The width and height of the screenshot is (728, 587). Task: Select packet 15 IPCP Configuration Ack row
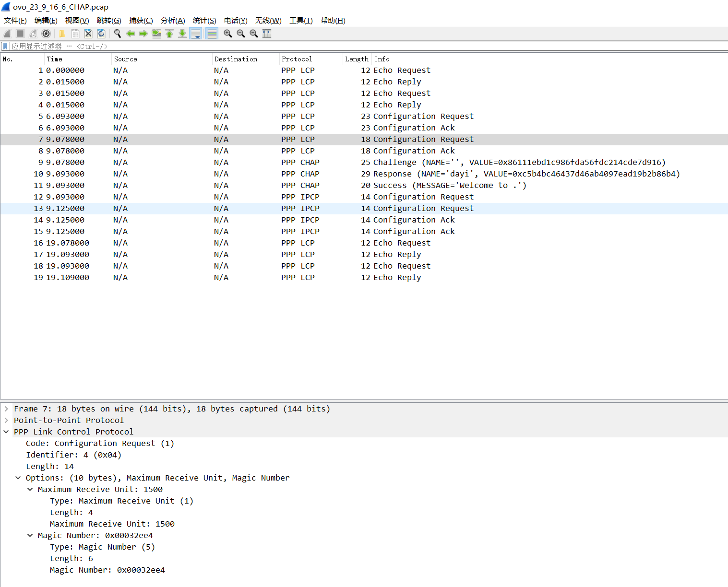click(364, 231)
